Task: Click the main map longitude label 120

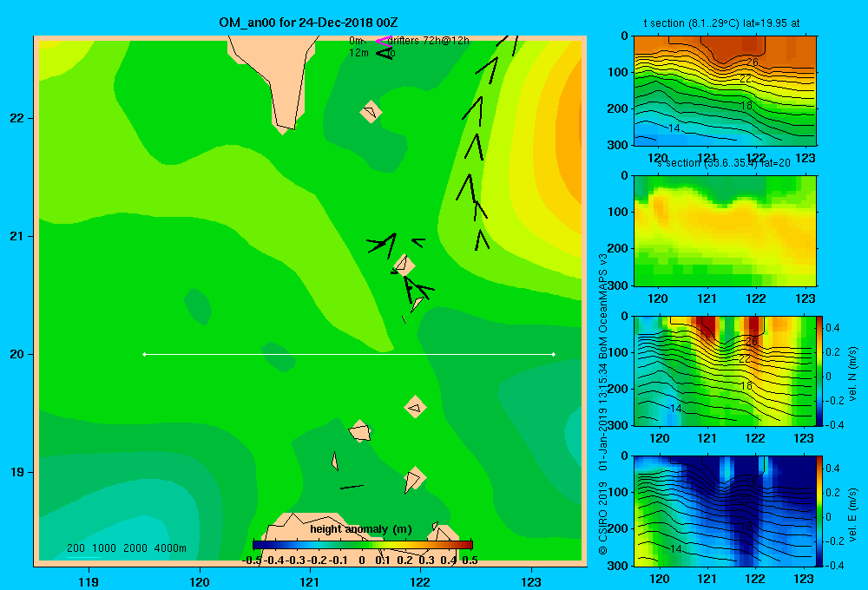Action: (200, 581)
